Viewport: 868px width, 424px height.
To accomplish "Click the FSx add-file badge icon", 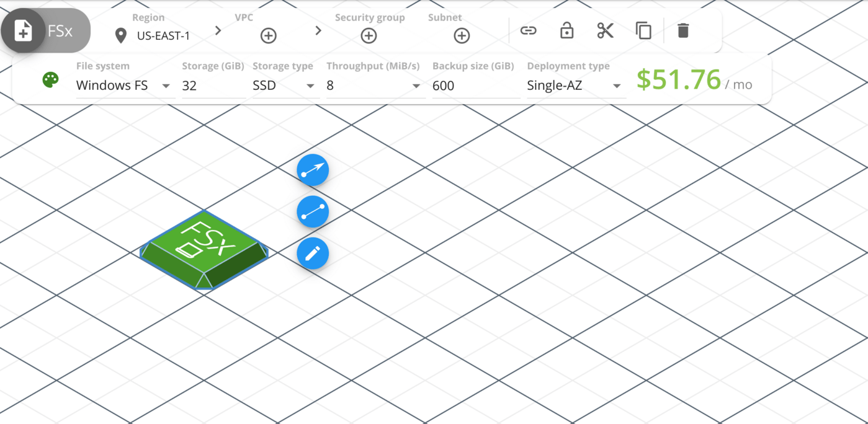I will 23,31.
